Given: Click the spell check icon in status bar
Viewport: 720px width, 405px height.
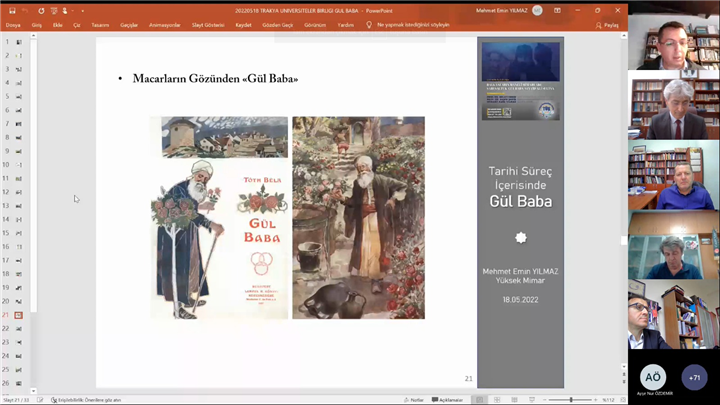Looking at the screenshot, I should click(40, 400).
